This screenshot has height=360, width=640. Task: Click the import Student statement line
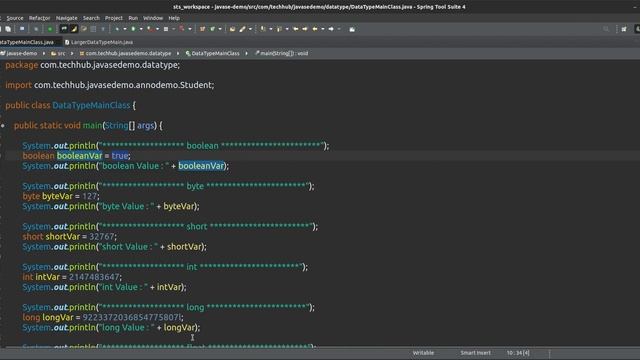[x=109, y=85]
